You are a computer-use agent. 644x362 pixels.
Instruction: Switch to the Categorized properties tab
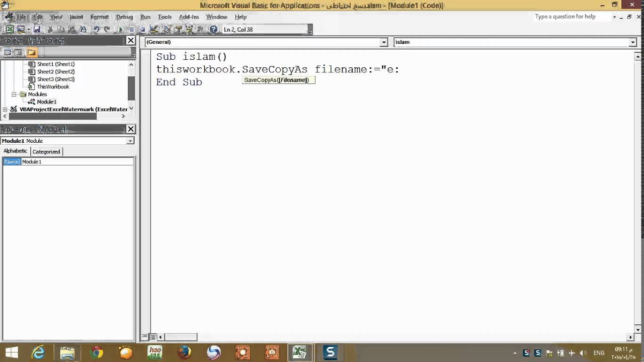click(x=46, y=151)
